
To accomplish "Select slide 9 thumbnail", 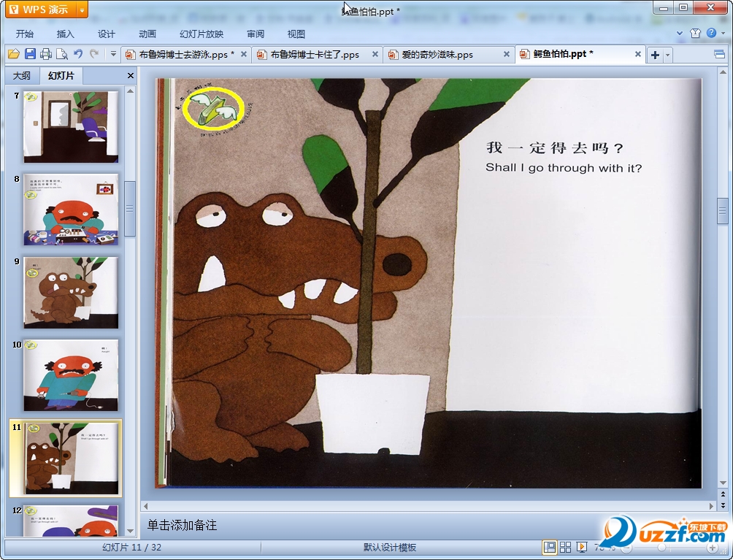I will click(x=71, y=292).
